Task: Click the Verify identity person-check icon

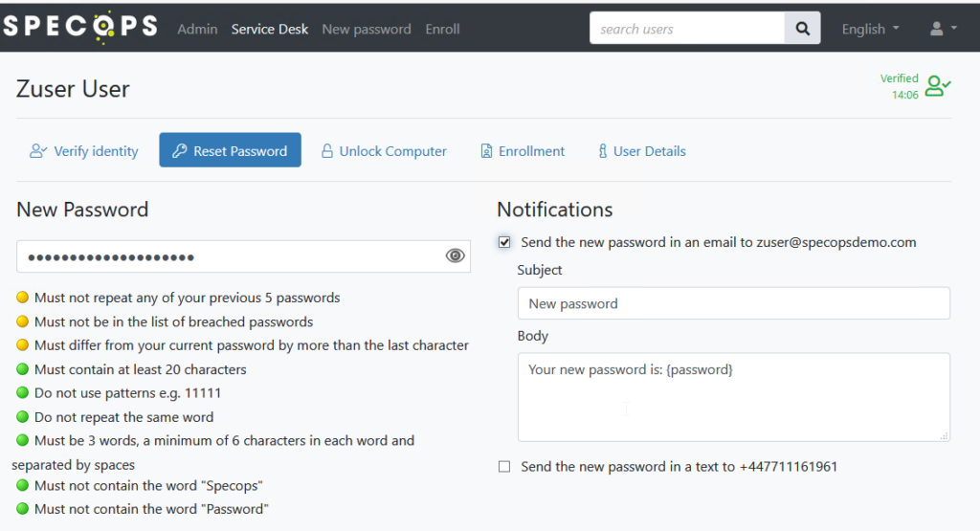Action: (38, 150)
